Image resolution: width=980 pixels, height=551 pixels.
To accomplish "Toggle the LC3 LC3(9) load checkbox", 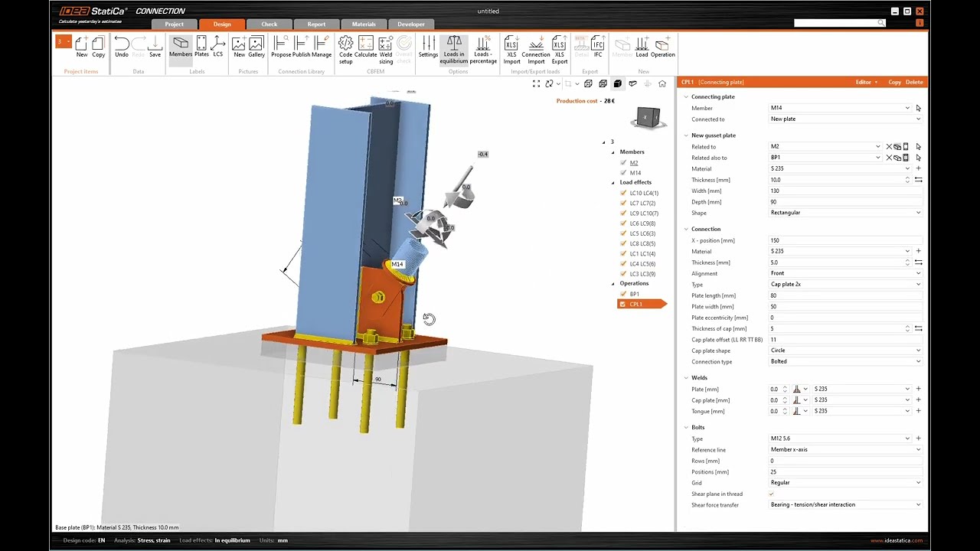I will tap(623, 274).
